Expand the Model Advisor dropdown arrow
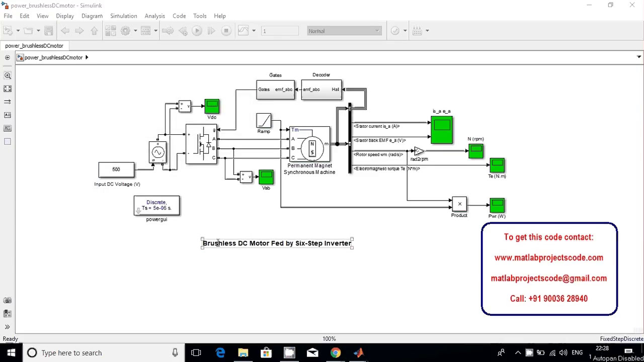 click(x=405, y=31)
